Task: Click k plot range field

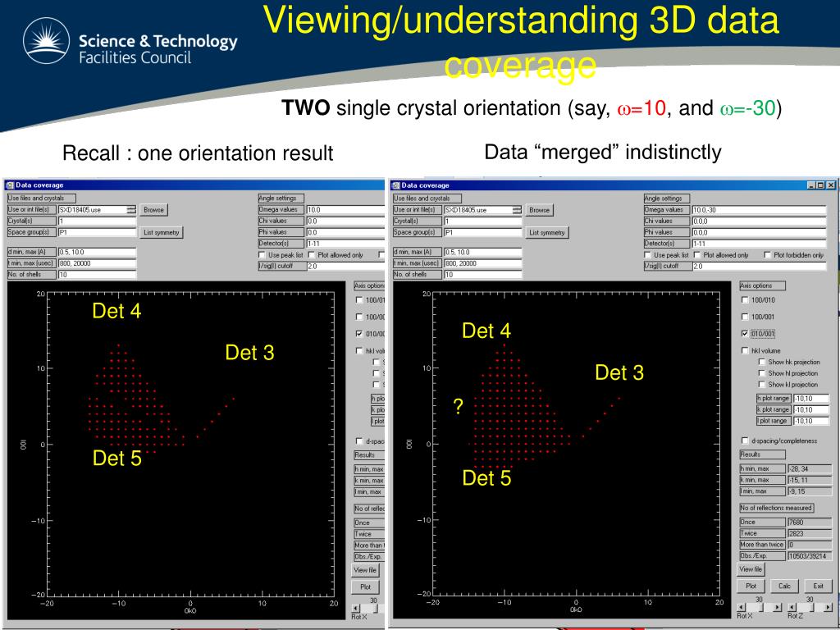Action: 811,410
